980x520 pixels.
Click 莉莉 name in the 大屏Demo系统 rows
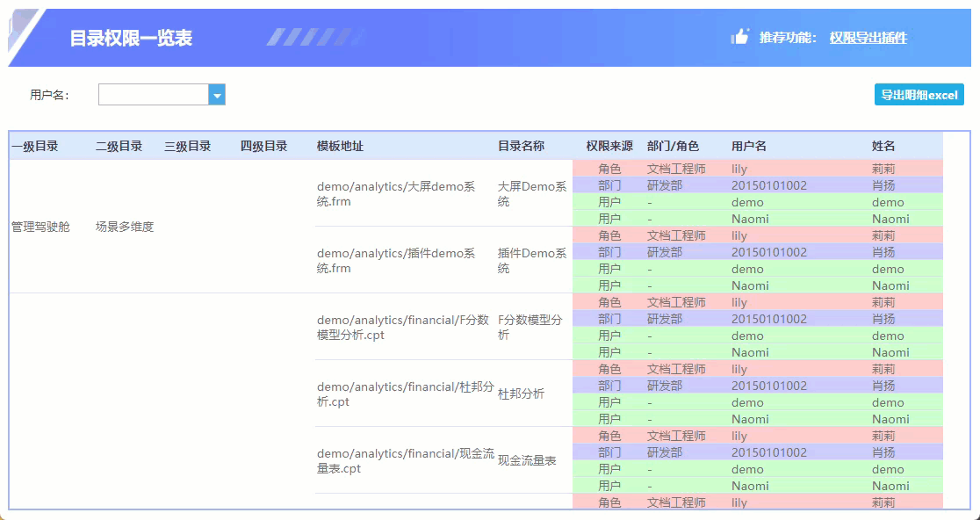[x=883, y=169]
